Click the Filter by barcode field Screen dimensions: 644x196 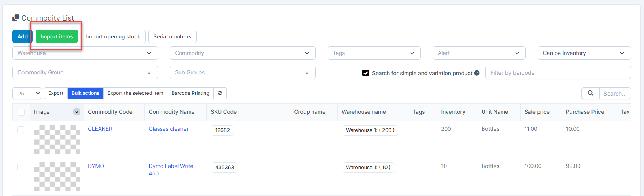[x=557, y=73]
